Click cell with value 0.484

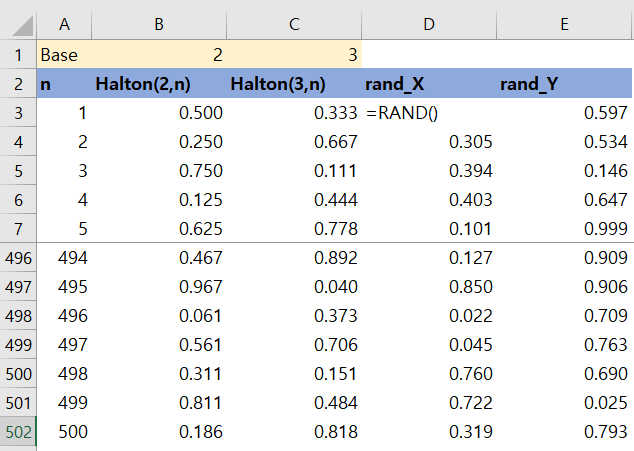tap(294, 402)
